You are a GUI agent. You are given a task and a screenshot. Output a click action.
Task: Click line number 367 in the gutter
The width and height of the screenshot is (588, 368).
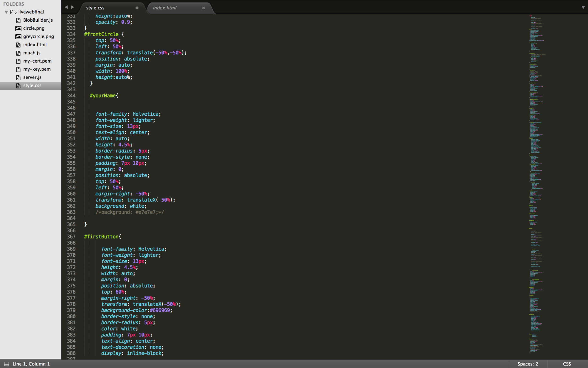coord(71,237)
